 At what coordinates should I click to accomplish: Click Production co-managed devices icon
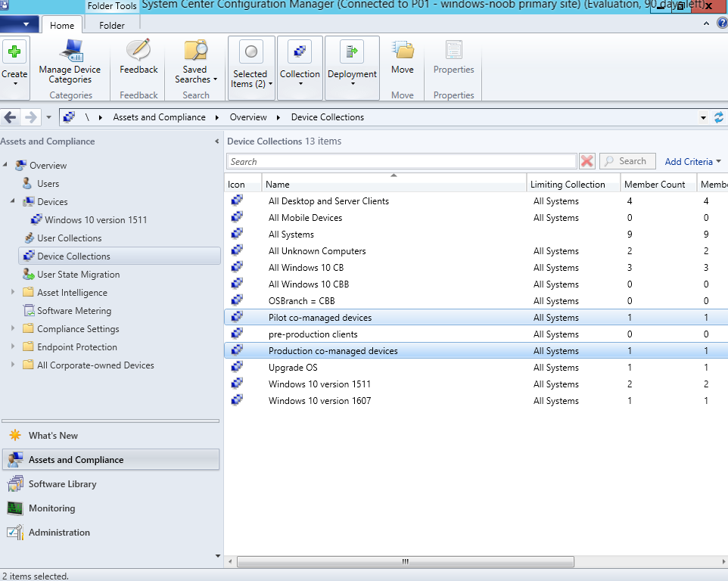click(238, 350)
